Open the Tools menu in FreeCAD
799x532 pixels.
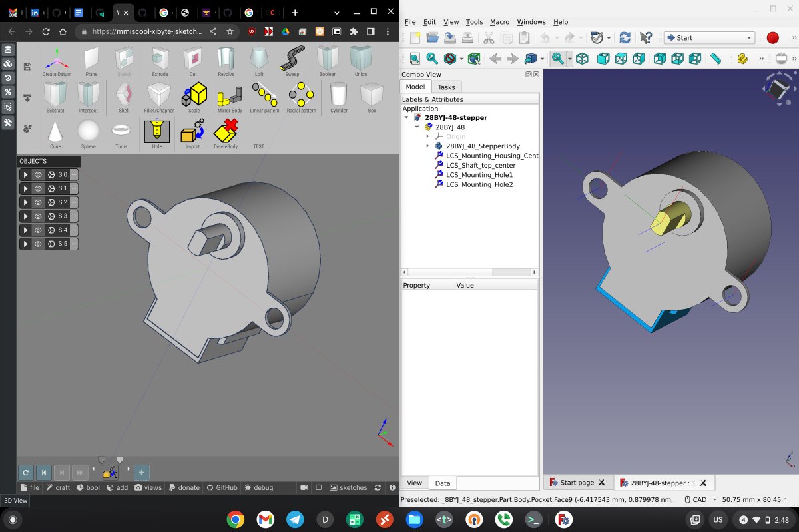coord(474,22)
